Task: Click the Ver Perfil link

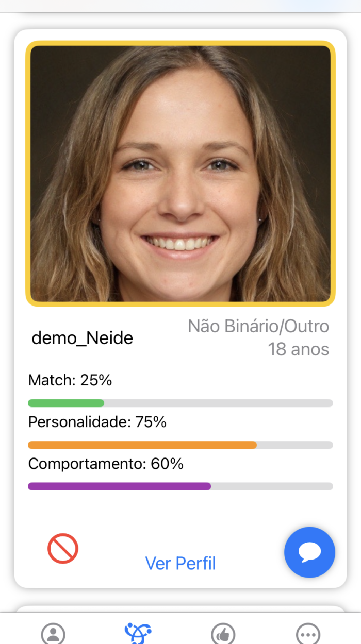Action: [180, 563]
